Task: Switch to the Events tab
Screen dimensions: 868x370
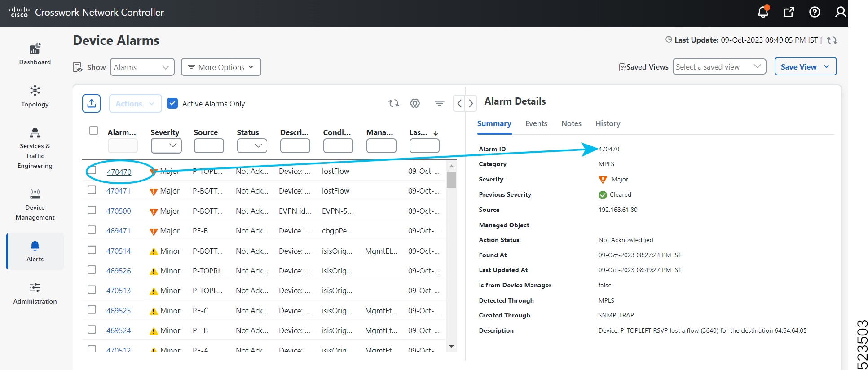Action: (x=536, y=123)
